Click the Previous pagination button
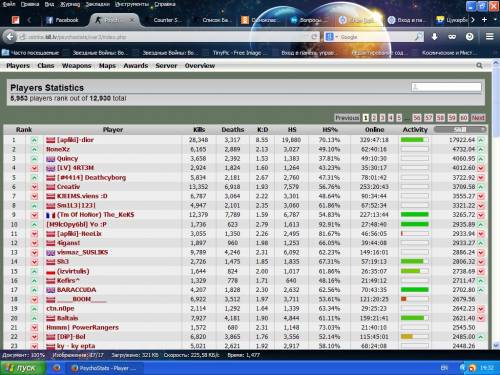The width and height of the screenshot is (500, 375). [x=347, y=118]
